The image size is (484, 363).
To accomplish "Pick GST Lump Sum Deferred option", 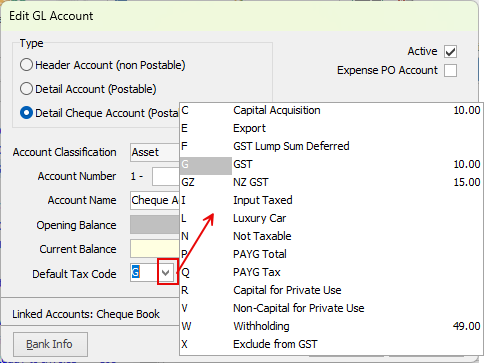I will click(331, 146).
